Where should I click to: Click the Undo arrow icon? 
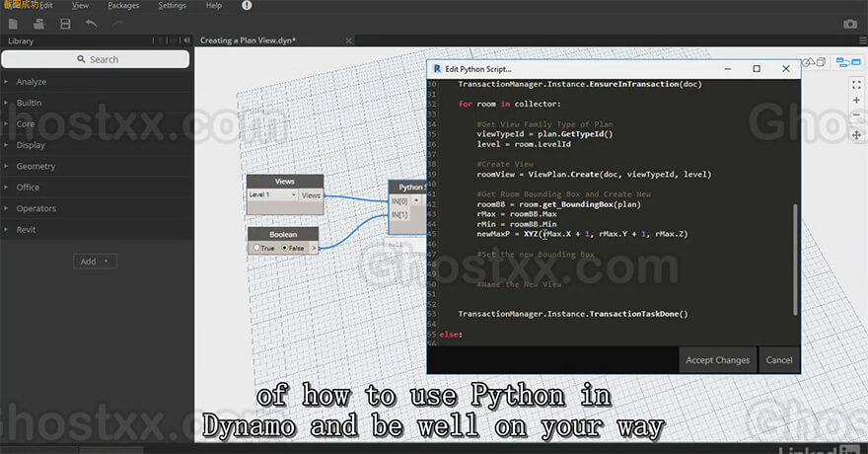click(92, 24)
